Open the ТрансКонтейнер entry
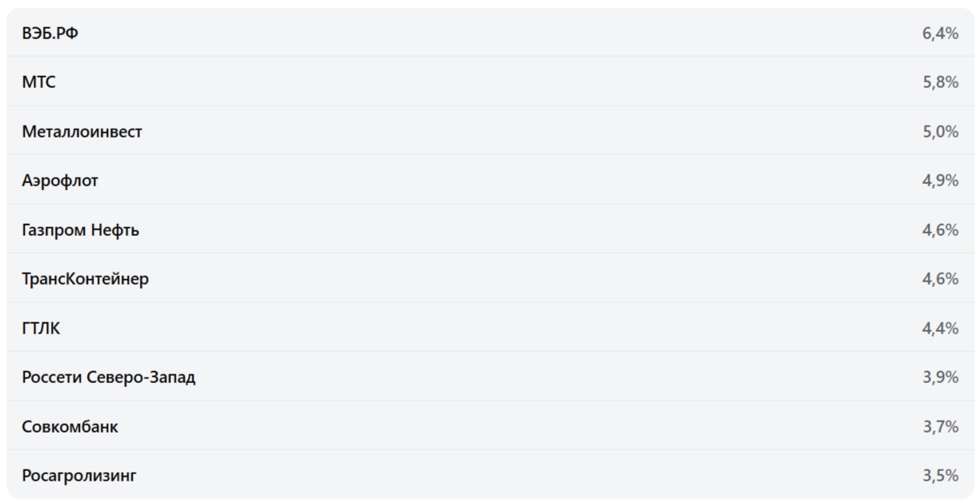 coord(85,279)
